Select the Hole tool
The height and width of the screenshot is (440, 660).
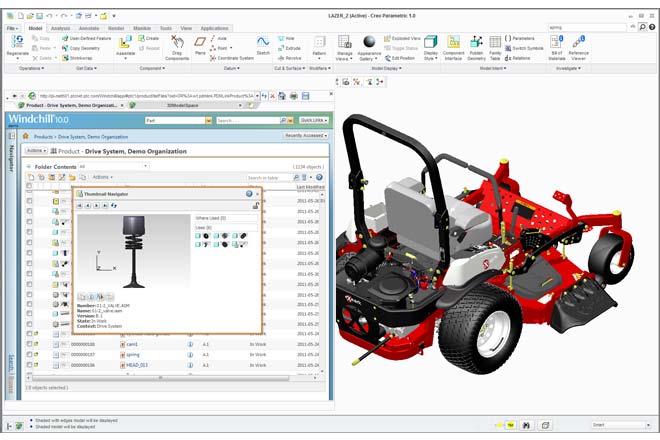click(286, 38)
